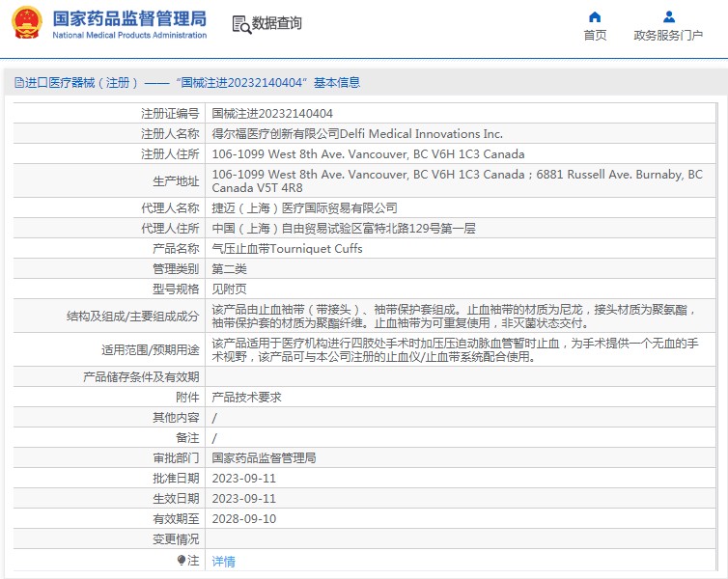The height and width of the screenshot is (579, 728).
Task: Click the national emblem logo
Action: click(26, 23)
